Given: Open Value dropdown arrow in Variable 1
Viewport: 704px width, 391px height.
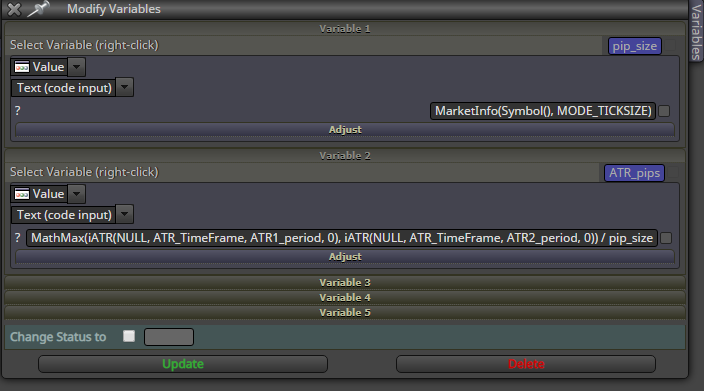Looking at the screenshot, I should point(76,67).
